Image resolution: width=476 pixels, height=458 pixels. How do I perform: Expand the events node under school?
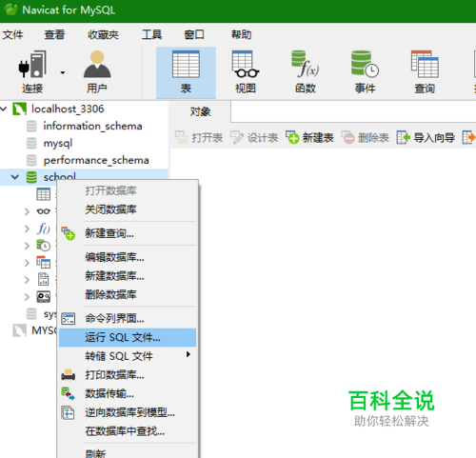[27, 246]
